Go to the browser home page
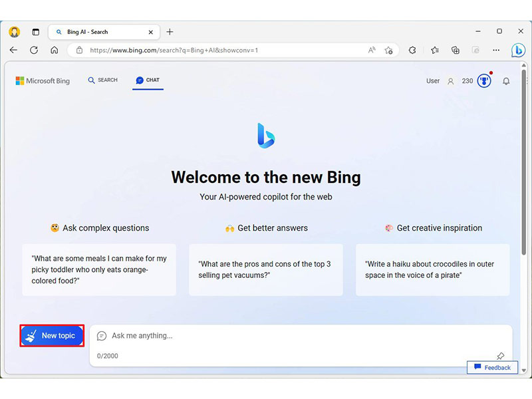The height and width of the screenshot is (399, 532). [x=55, y=51]
